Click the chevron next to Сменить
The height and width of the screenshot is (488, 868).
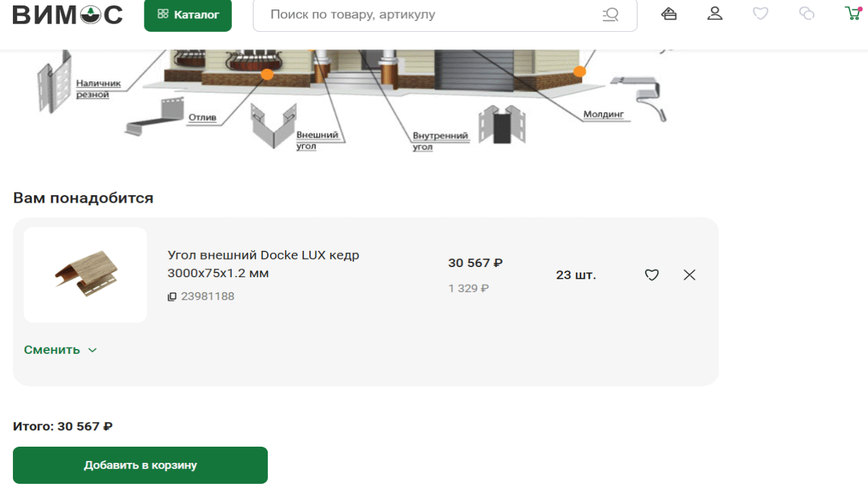93,350
